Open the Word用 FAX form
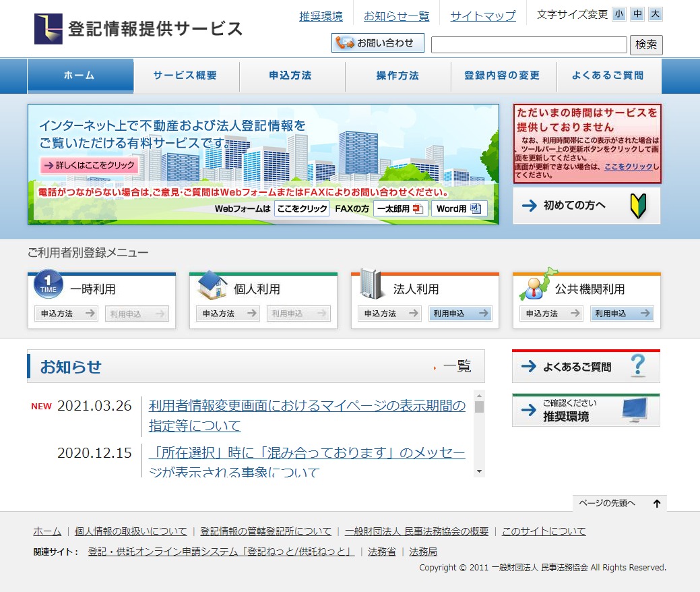 pyautogui.click(x=459, y=209)
